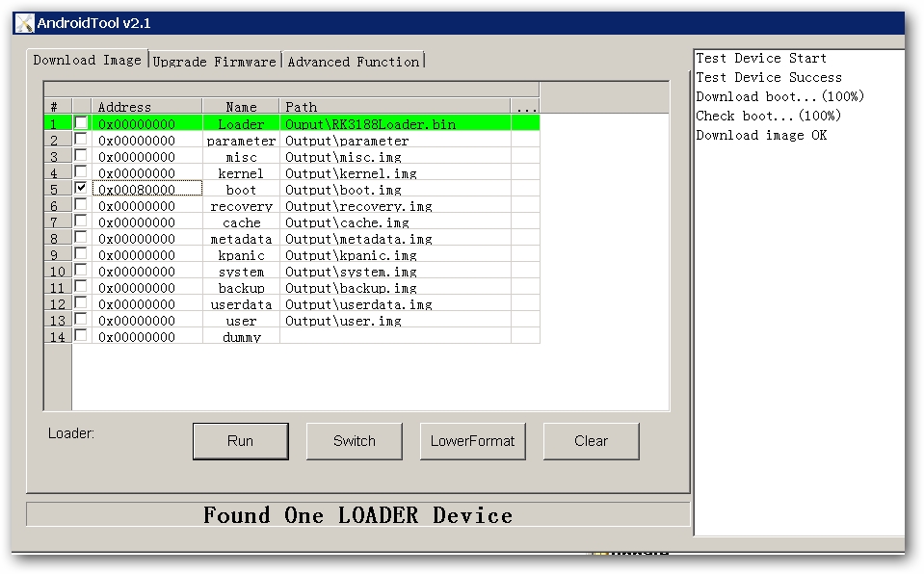
Task: Click log line 'Download image OK'
Action: (761, 135)
